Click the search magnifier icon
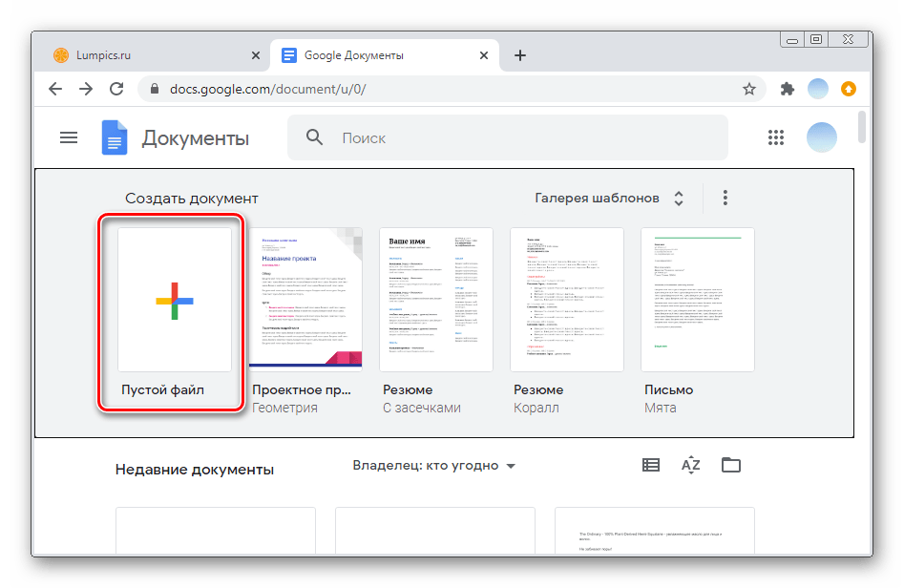904x588 pixels. 314,137
